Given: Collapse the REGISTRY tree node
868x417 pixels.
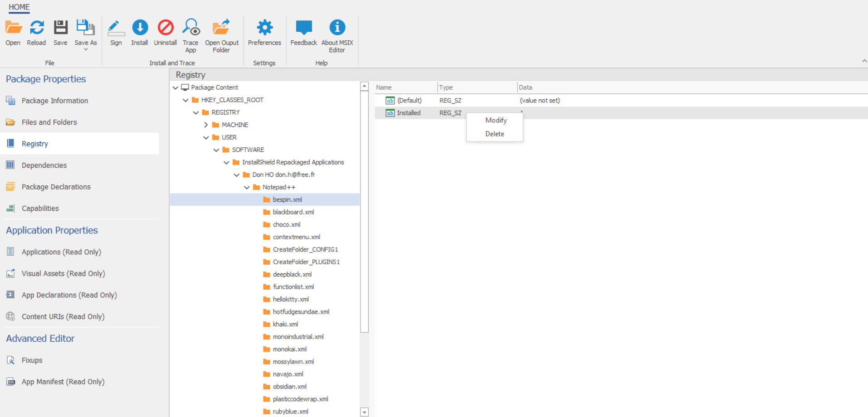Looking at the screenshot, I should [x=196, y=112].
